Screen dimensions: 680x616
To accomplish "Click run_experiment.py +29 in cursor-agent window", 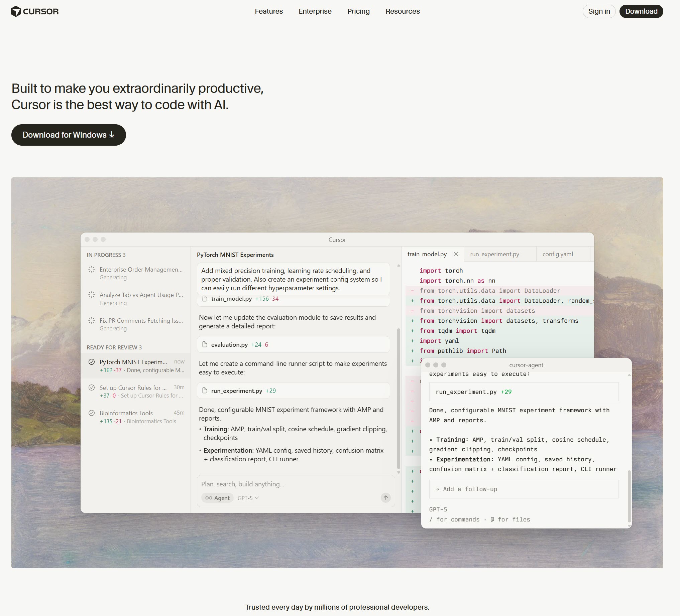I will pos(524,392).
